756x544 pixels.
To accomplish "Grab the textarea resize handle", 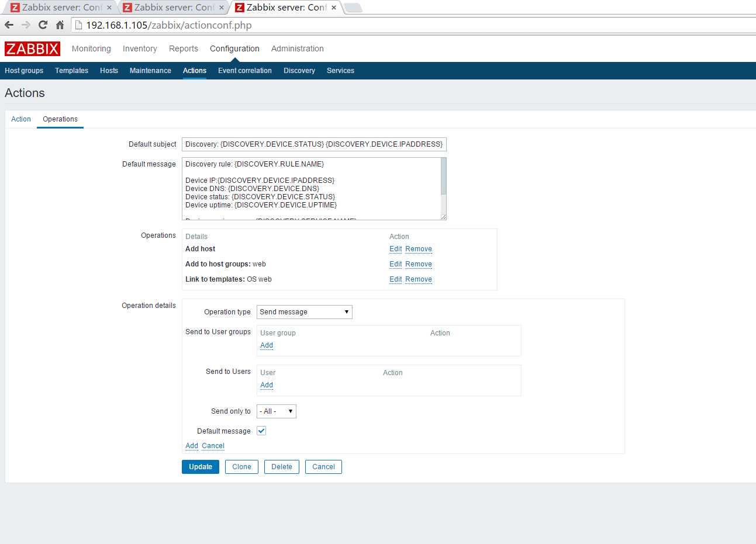I will [x=443, y=217].
